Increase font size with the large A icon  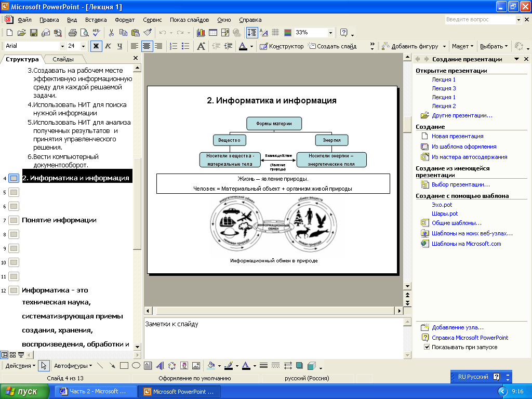pos(201,46)
